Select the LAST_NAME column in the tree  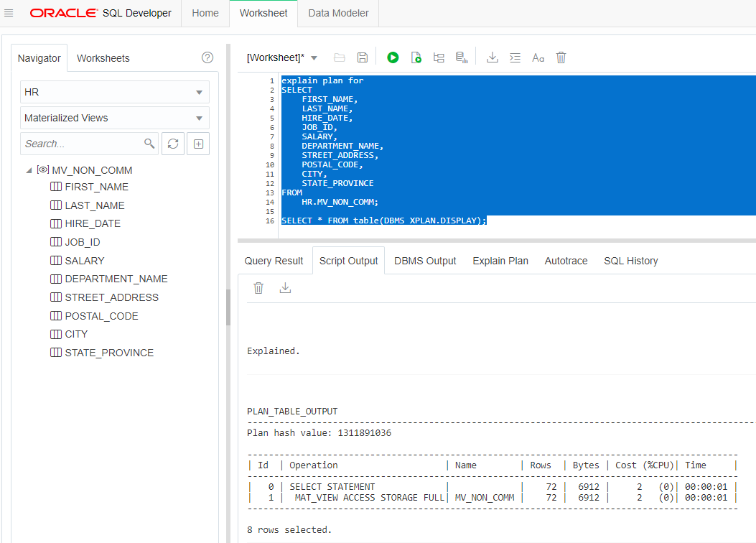[x=95, y=205]
